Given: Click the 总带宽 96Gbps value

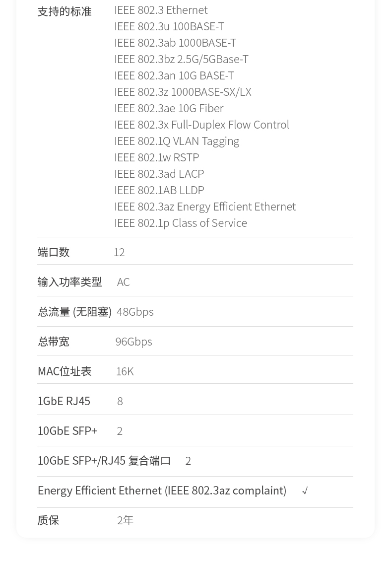Looking at the screenshot, I should tap(133, 342).
